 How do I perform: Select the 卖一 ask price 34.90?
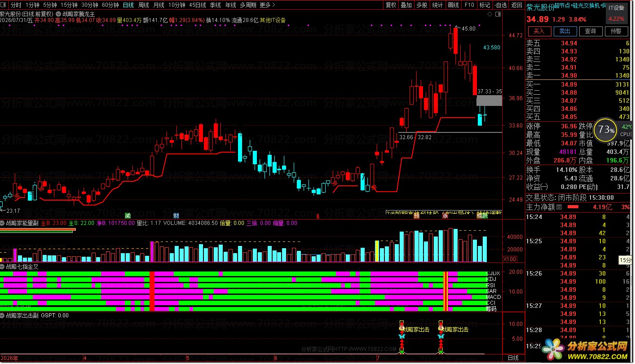[x=569, y=75]
